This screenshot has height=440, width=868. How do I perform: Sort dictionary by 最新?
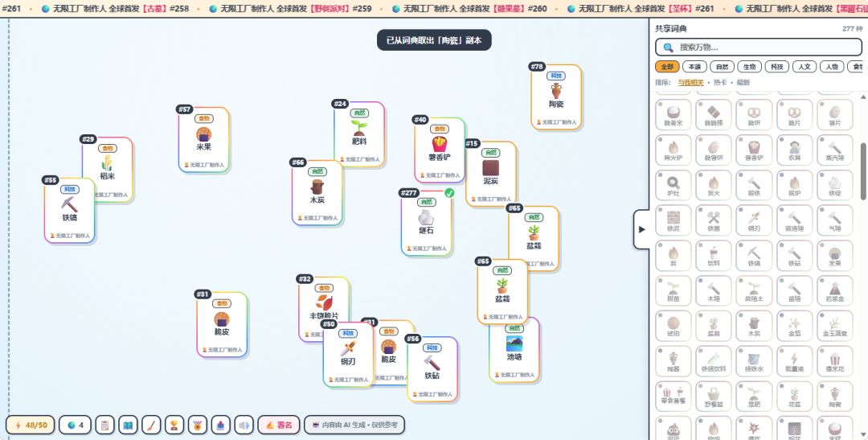click(x=743, y=83)
